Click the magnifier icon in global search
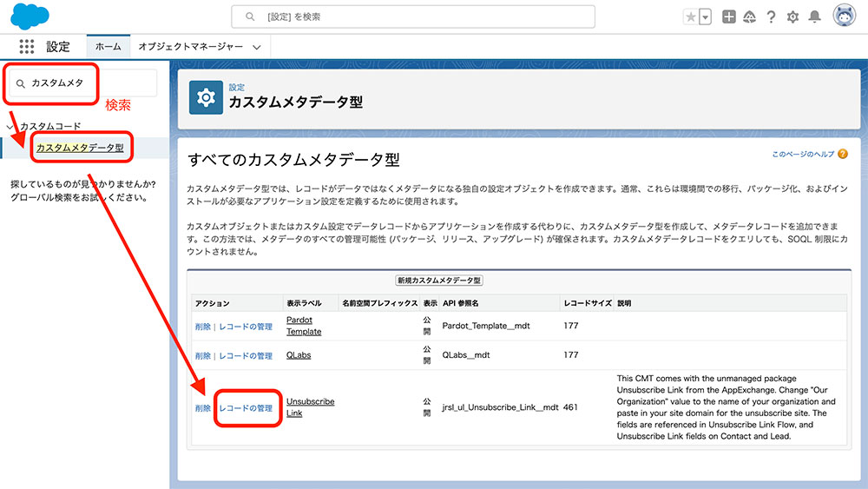 [x=250, y=17]
